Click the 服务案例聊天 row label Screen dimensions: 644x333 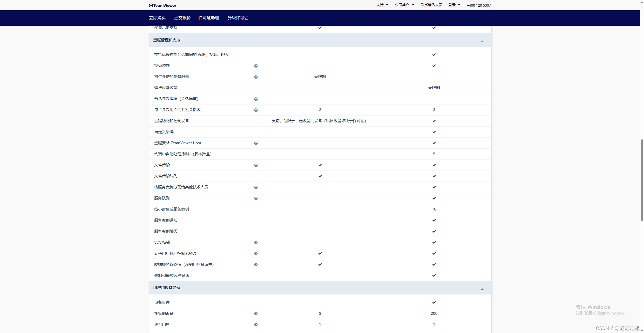(166, 231)
